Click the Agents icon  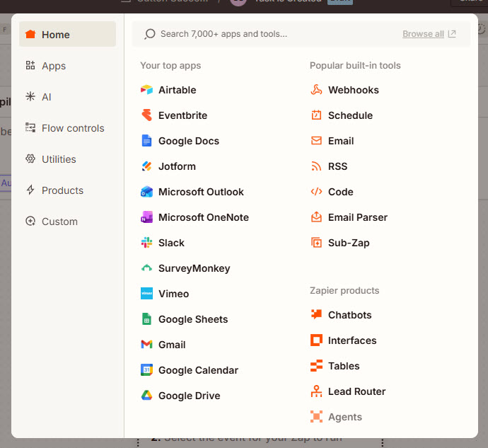click(316, 417)
